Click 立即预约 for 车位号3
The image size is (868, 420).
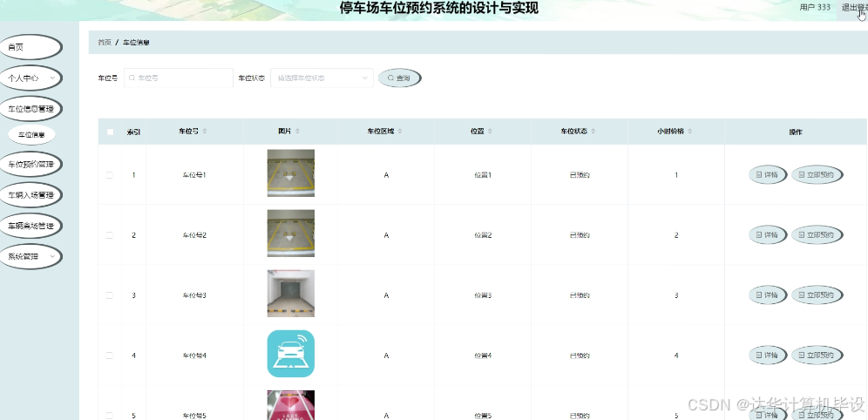(x=817, y=295)
